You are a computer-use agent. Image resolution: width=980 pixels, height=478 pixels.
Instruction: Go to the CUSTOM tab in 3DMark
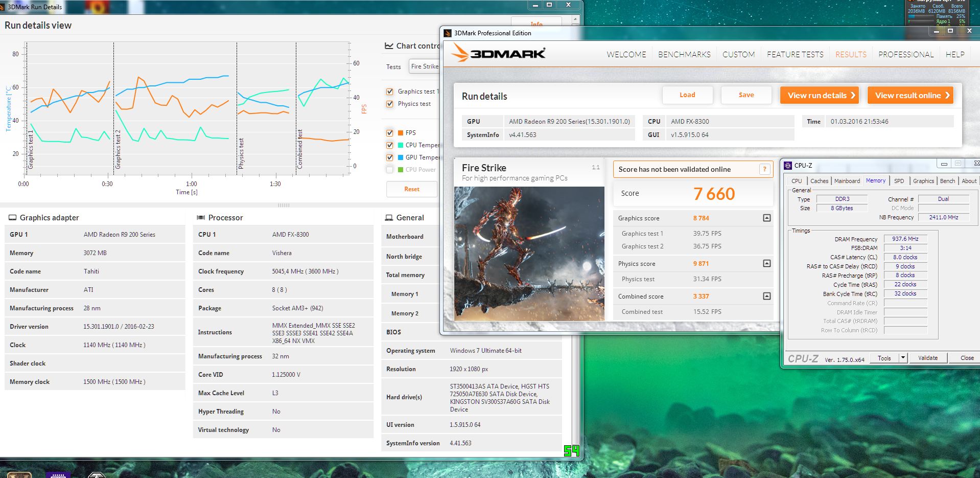pyautogui.click(x=738, y=55)
